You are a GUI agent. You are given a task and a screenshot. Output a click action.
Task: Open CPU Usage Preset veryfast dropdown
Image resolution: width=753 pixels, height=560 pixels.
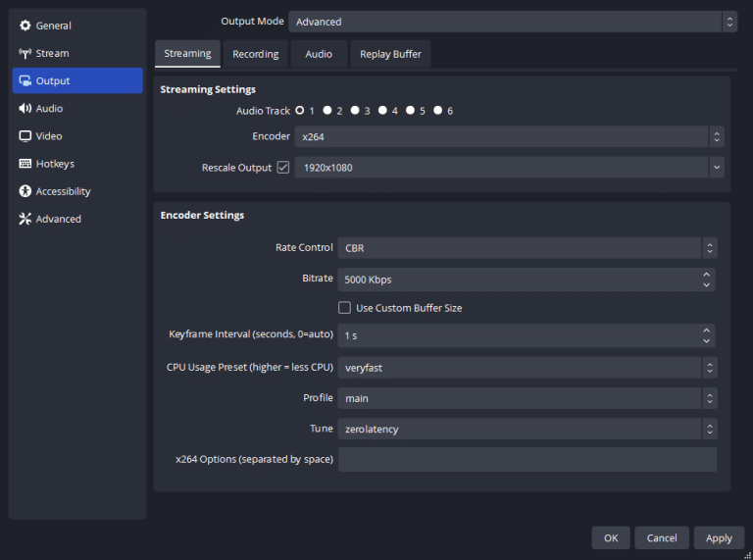click(527, 368)
